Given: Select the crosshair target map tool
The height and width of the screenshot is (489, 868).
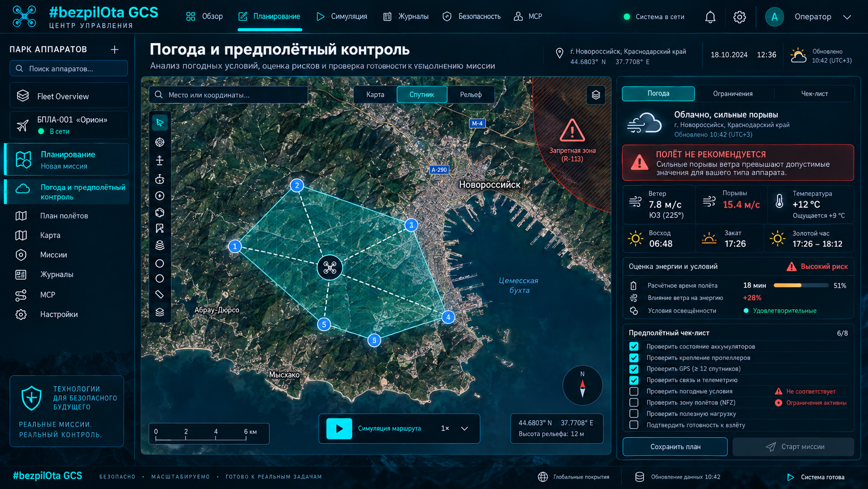Looking at the screenshot, I should coord(160,142).
